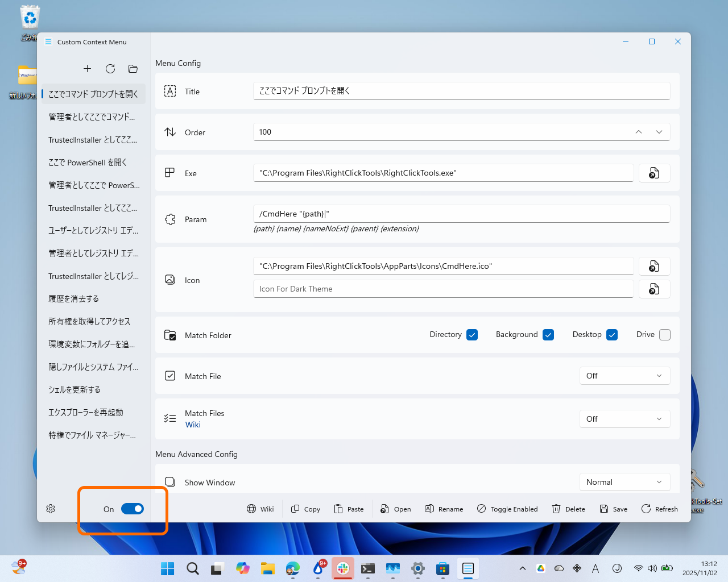
Task: Open the Match Files dropdown
Action: click(624, 419)
